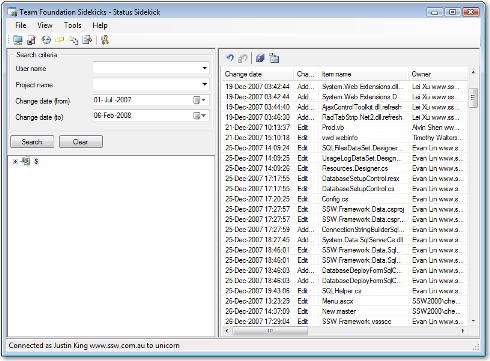Click the blue undo arrow icon
The height and width of the screenshot is (361, 490).
230,58
